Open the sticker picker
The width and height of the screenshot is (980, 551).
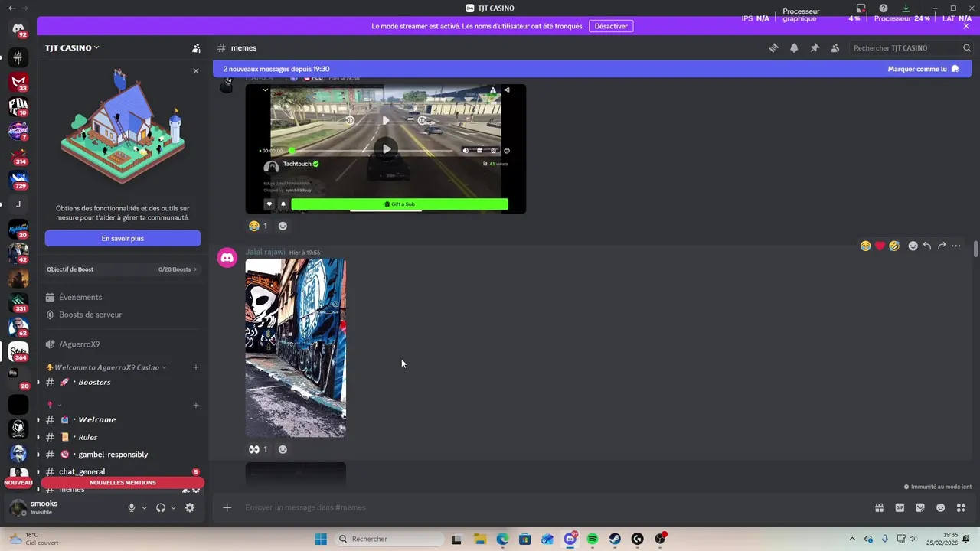920,507
